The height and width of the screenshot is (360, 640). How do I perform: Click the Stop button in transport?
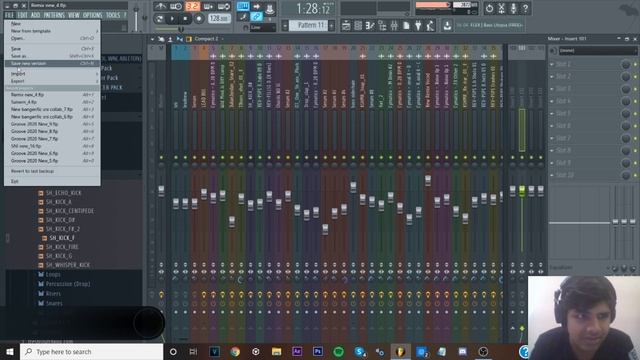185,18
